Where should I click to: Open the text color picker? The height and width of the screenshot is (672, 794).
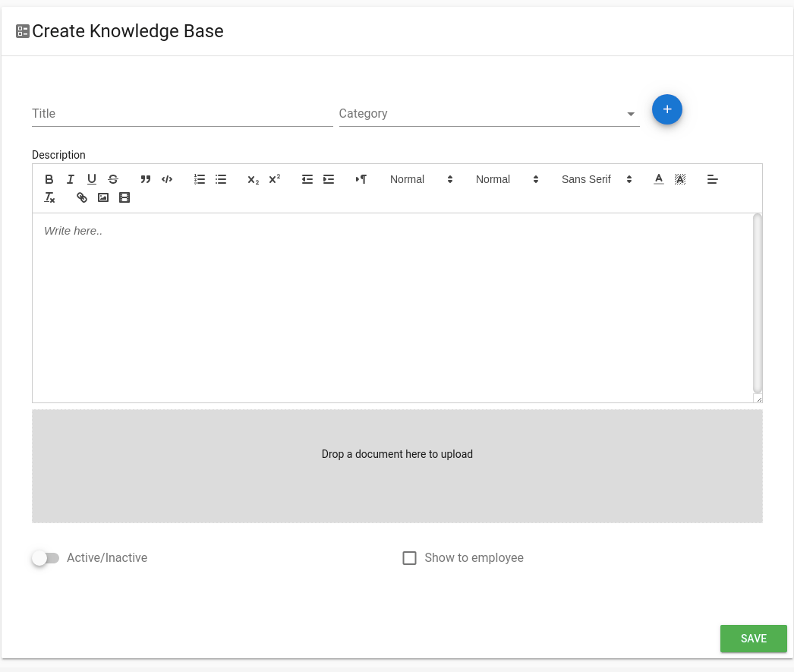coord(659,179)
